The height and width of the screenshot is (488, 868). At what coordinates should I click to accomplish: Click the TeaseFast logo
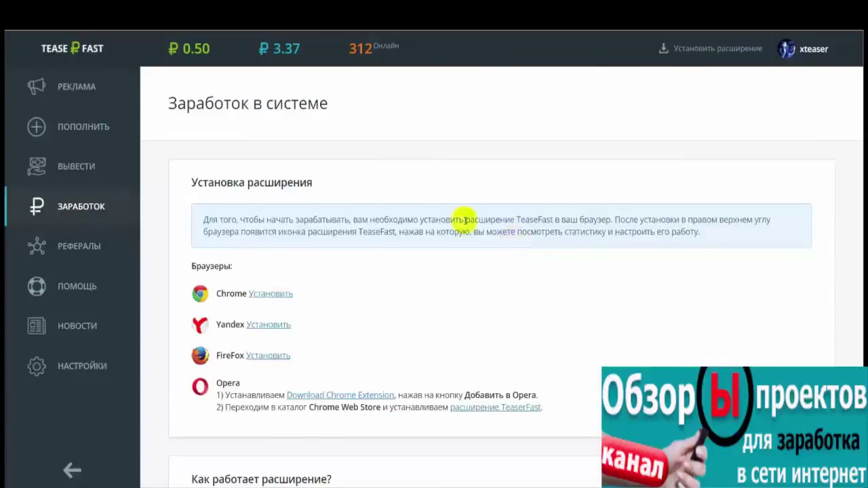point(72,48)
